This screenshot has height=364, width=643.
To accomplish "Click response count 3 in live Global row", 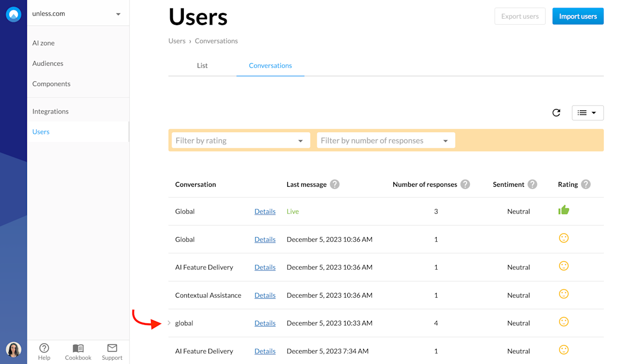I will 436,211.
